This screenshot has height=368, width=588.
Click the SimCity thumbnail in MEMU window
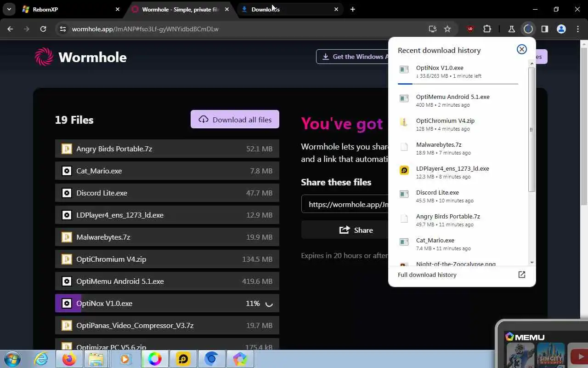(550, 355)
